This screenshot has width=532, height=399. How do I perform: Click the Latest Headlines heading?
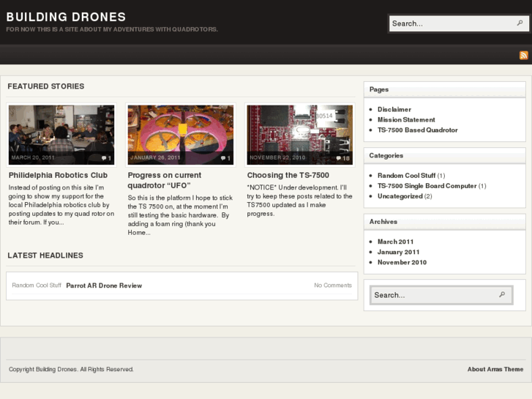(45, 256)
